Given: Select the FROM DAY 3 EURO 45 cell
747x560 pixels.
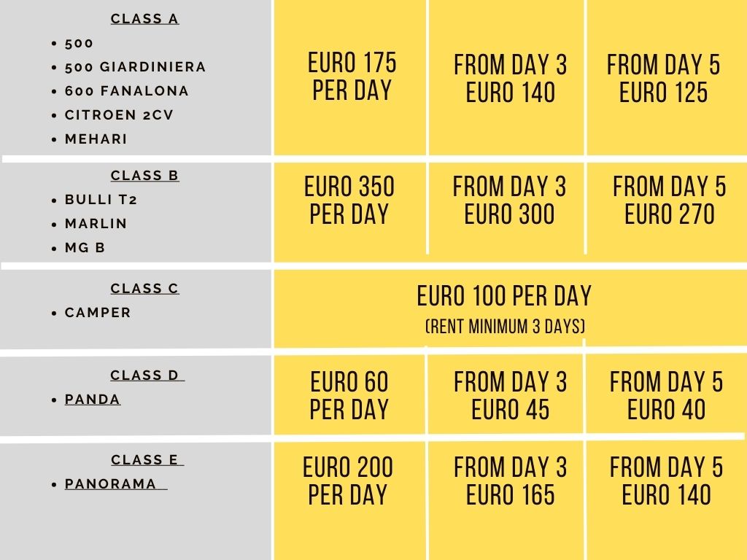Looking at the screenshot, I should tap(506, 394).
